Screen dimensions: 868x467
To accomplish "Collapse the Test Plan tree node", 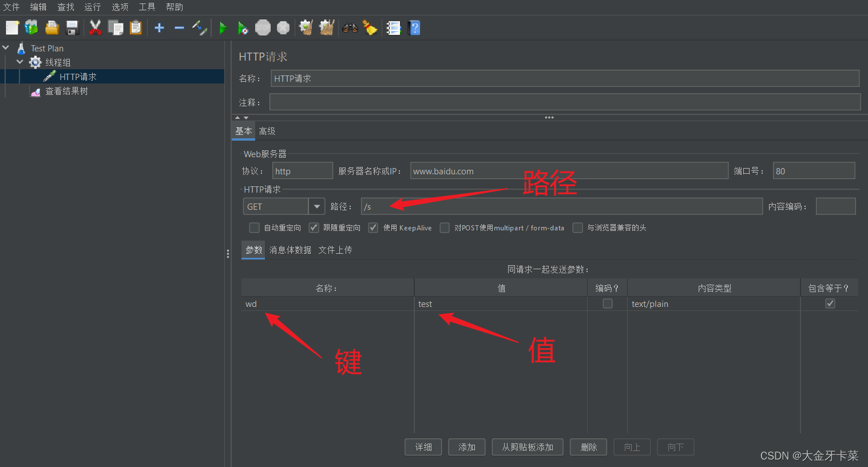I will point(6,48).
